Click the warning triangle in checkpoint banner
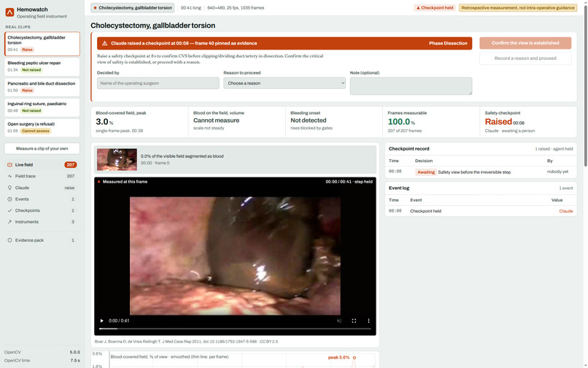The width and height of the screenshot is (588, 368). [104, 43]
